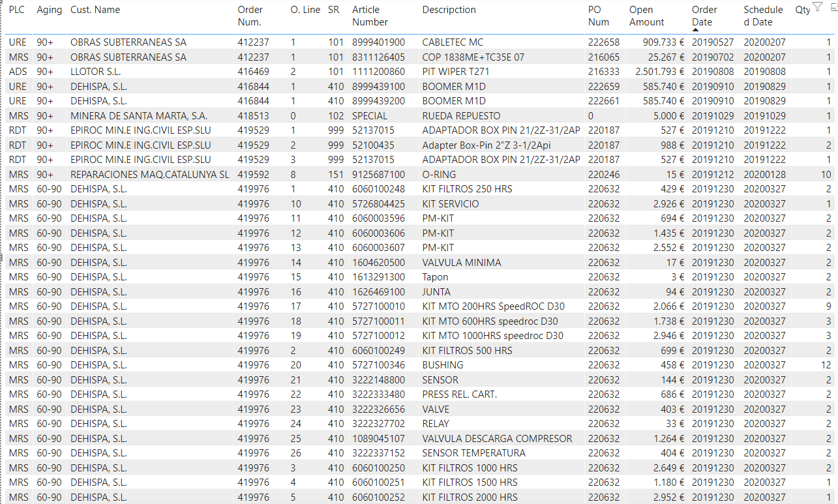Select the PIT WIPER T271 cell
This screenshot has height=504, width=838.
coord(456,72)
